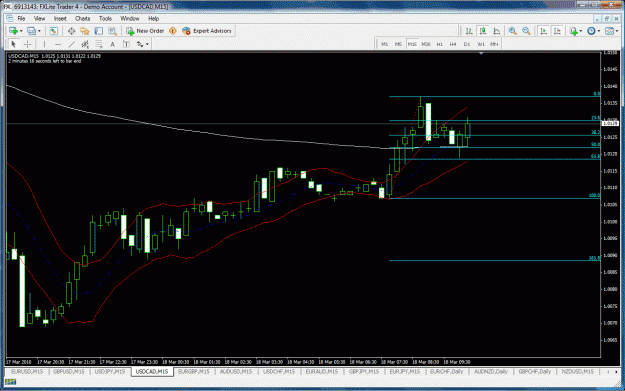Set timeframe to H1
Image resolution: width=625 pixels, height=391 pixels.
pyautogui.click(x=440, y=44)
